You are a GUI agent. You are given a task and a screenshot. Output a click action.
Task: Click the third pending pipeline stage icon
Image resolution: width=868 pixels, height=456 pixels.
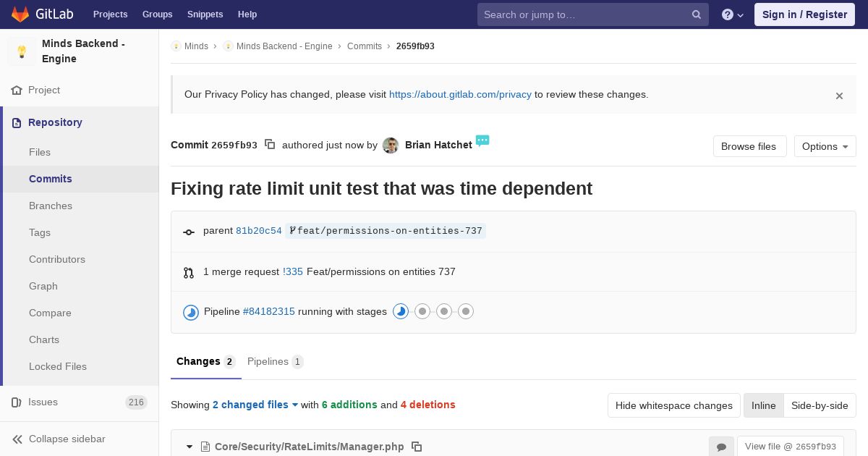tap(444, 311)
